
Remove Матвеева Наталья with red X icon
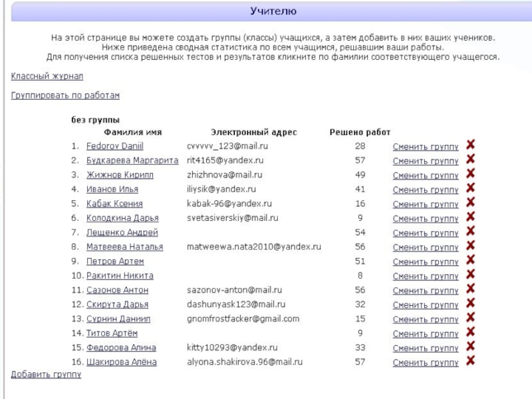pos(470,246)
